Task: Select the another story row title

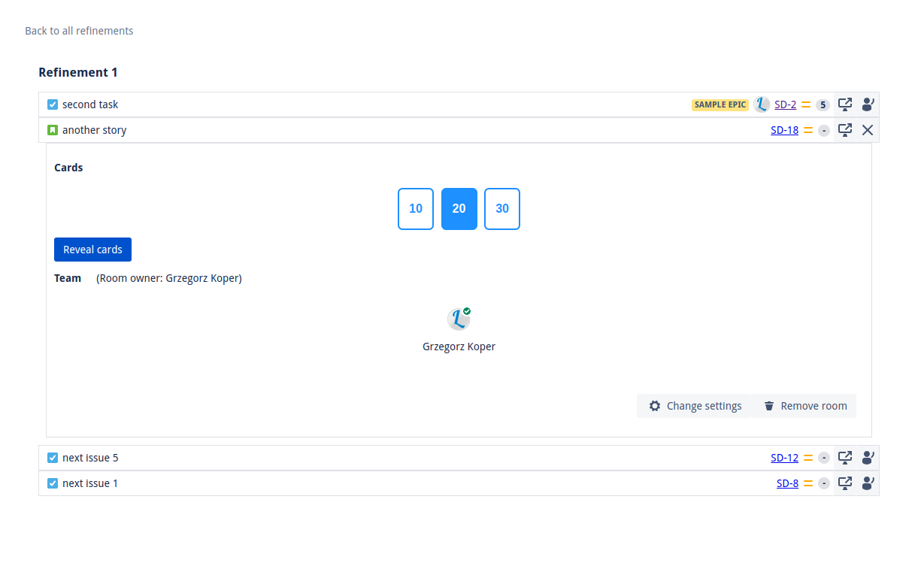Action: pyautogui.click(x=94, y=130)
